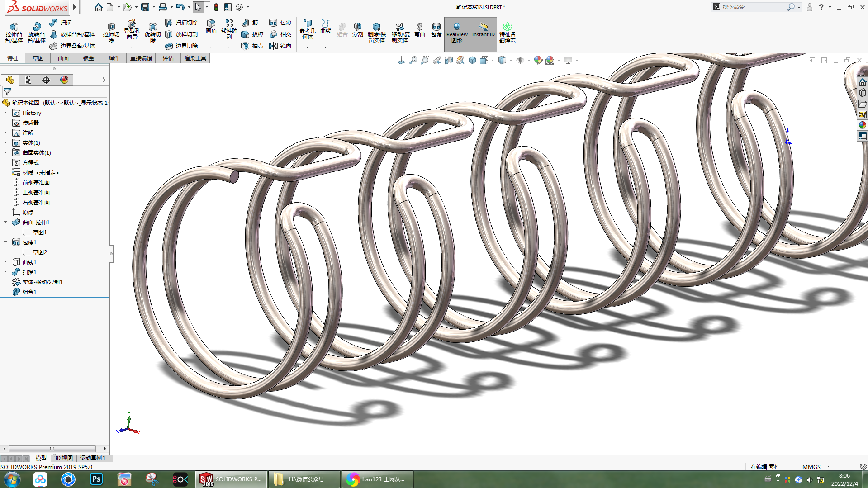868x488 pixels.
Task: Click the 扫描 sweep feature tool
Action: [60, 22]
